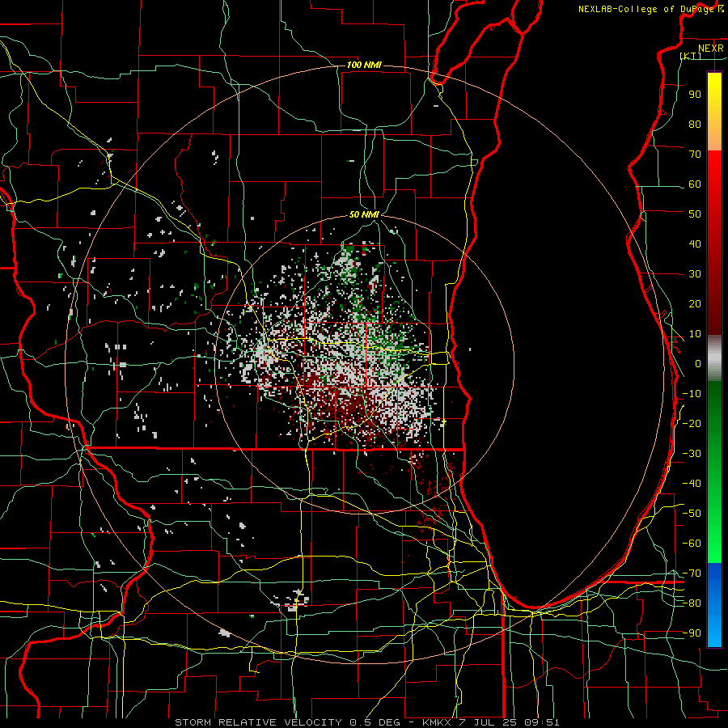728x728 pixels.
Task: Click the -10 value on velocity scale
Action: coord(692,394)
